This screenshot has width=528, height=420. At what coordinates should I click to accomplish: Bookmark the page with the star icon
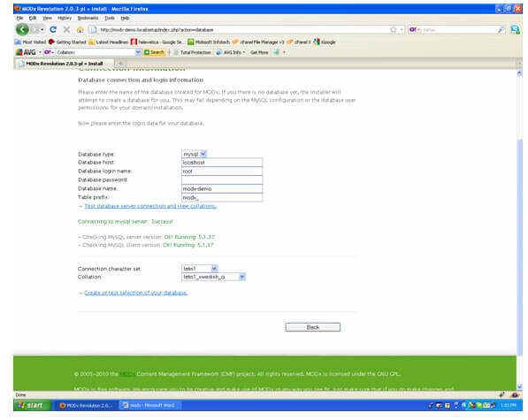(x=393, y=29)
